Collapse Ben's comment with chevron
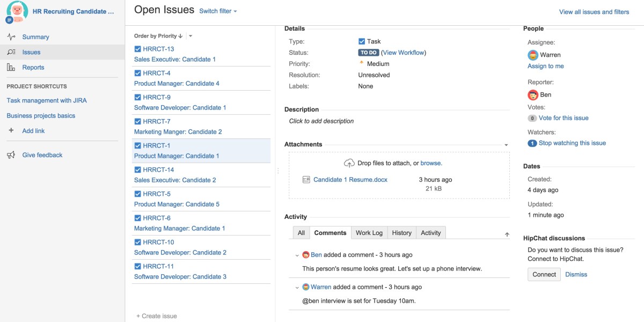This screenshot has width=644, height=322. pyautogui.click(x=297, y=255)
